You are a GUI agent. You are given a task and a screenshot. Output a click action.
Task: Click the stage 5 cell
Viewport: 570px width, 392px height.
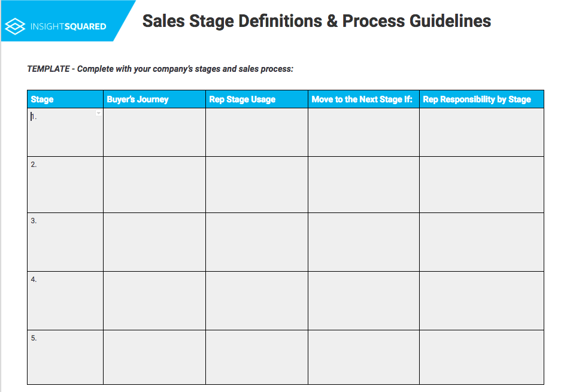pyautogui.click(x=65, y=357)
